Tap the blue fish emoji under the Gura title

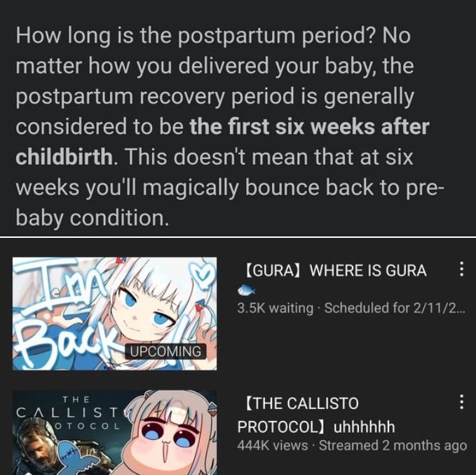click(246, 290)
